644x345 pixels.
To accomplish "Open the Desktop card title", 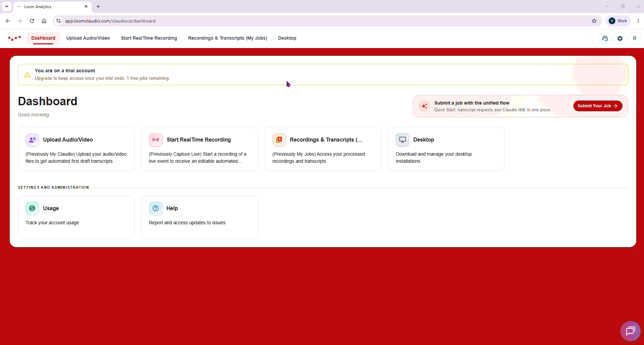I will point(424,140).
